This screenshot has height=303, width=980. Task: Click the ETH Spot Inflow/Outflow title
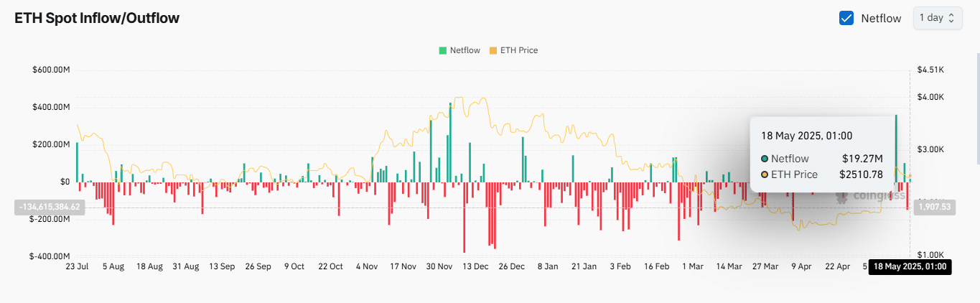pyautogui.click(x=97, y=18)
